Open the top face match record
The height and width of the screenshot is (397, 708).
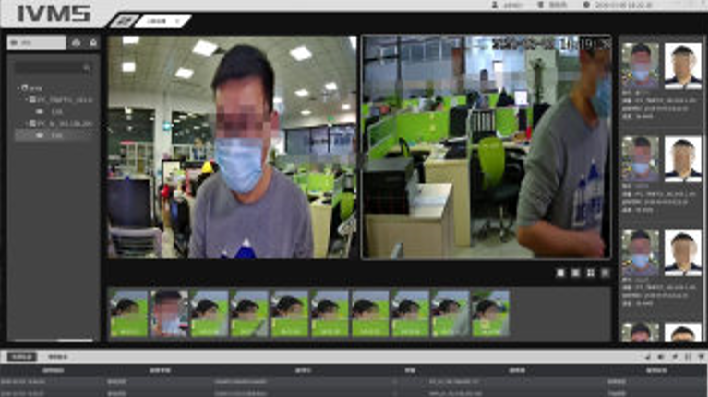tap(661, 81)
